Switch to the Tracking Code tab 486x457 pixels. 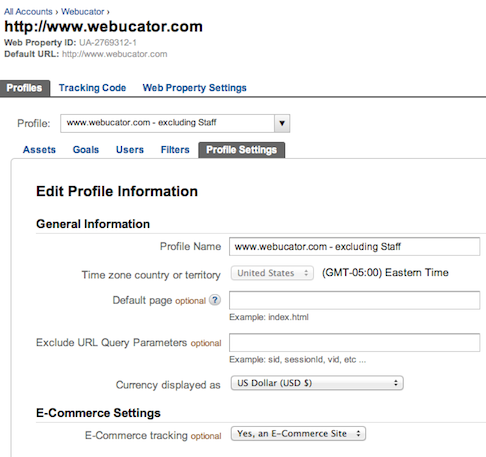click(x=92, y=88)
